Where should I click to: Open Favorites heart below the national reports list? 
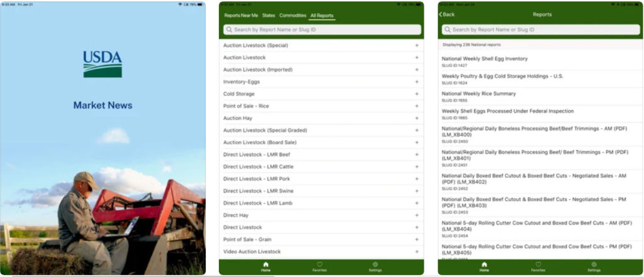pyautogui.click(x=538, y=266)
